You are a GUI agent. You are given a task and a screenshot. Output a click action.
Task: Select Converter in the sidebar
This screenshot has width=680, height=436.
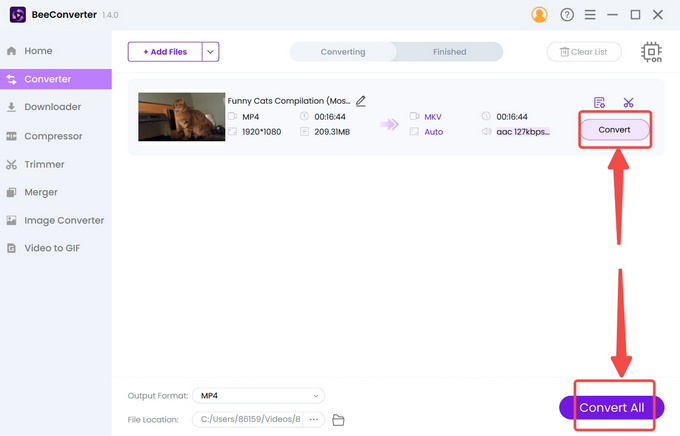(56, 79)
